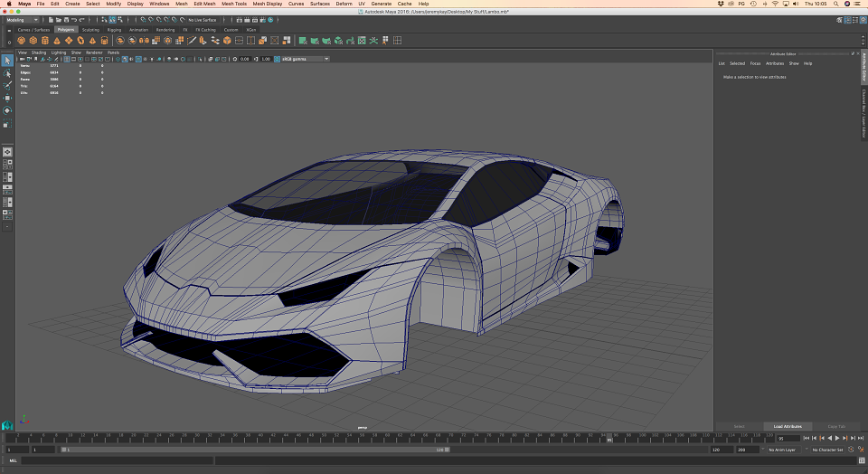Open the viewport Shading menu
The image size is (868, 474).
tap(39, 52)
